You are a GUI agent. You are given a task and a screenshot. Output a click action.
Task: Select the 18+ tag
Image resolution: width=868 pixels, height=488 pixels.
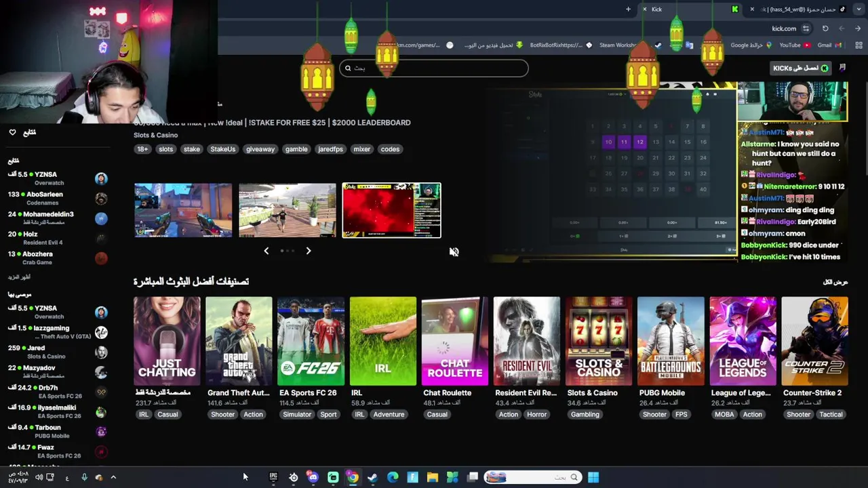point(142,149)
